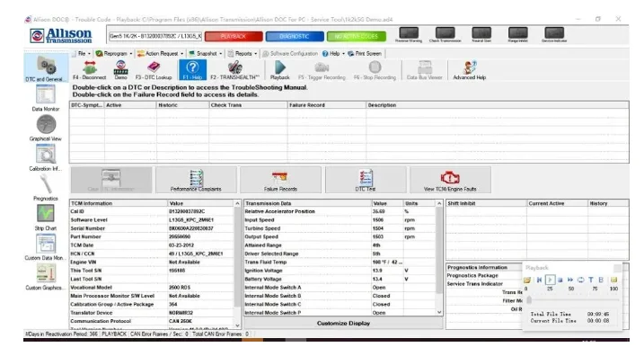The height and width of the screenshot is (356, 644).
Task: Open the Reports dropdown menu
Action: (x=243, y=53)
